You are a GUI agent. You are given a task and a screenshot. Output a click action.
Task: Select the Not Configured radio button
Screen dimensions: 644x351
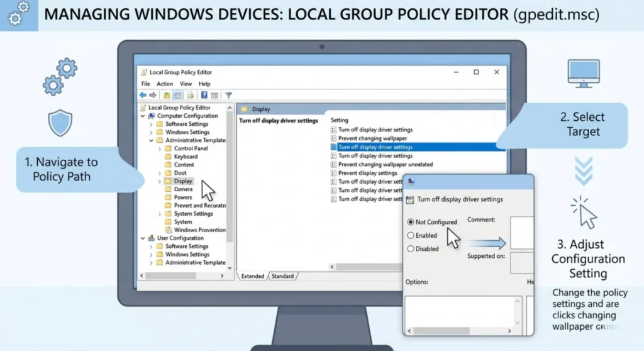coord(410,222)
